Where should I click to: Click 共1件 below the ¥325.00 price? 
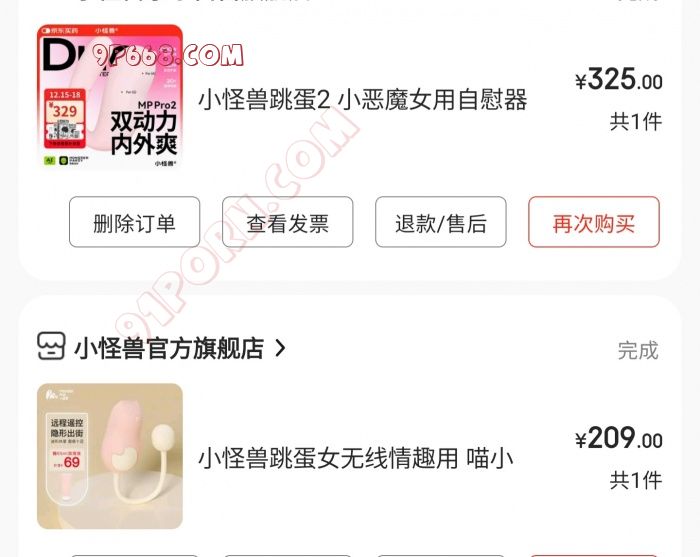tap(636, 121)
